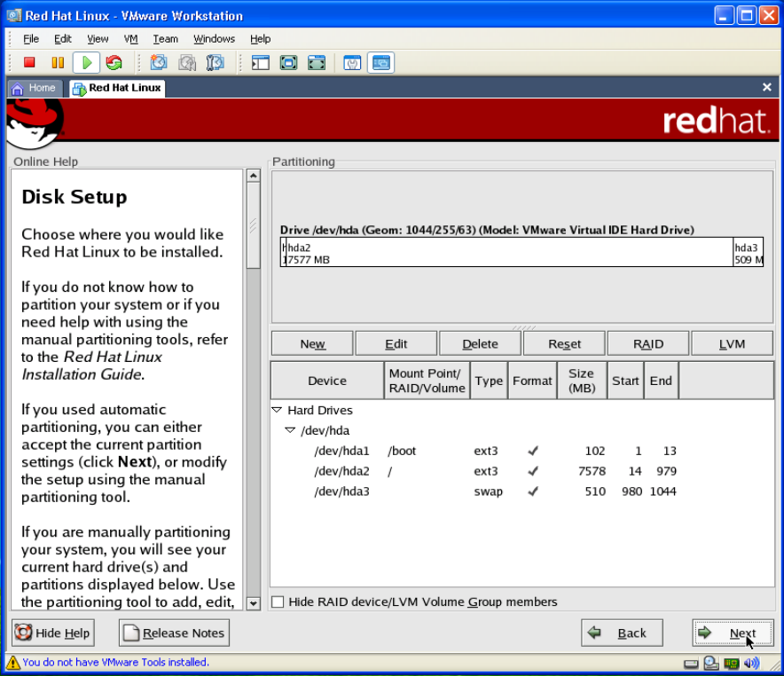
Task: Collapse the /dev/hda tree node
Action: pos(290,430)
